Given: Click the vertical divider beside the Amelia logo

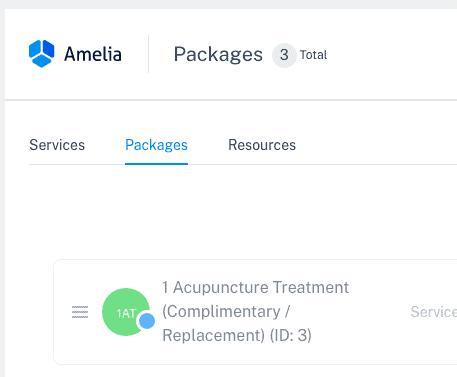Looking at the screenshot, I should (148, 54).
